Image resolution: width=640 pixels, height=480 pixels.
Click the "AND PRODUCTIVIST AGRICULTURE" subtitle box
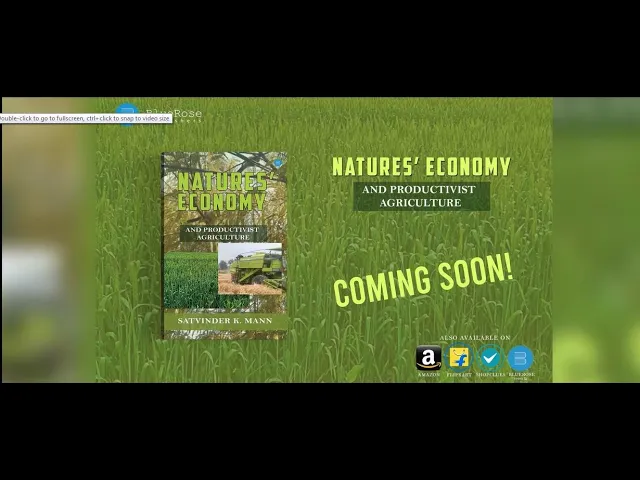point(421,196)
